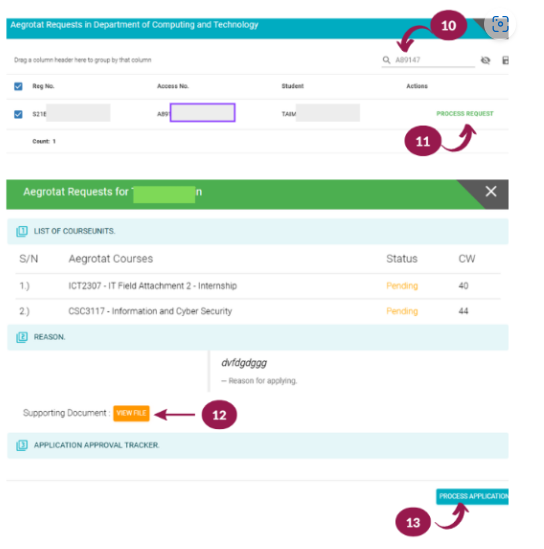
Task: Toggle the hidden columns eye icon
Action: point(485,60)
